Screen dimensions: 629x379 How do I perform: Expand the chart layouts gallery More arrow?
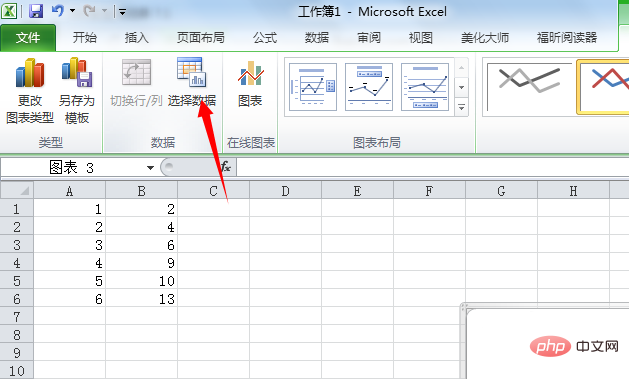coord(462,107)
